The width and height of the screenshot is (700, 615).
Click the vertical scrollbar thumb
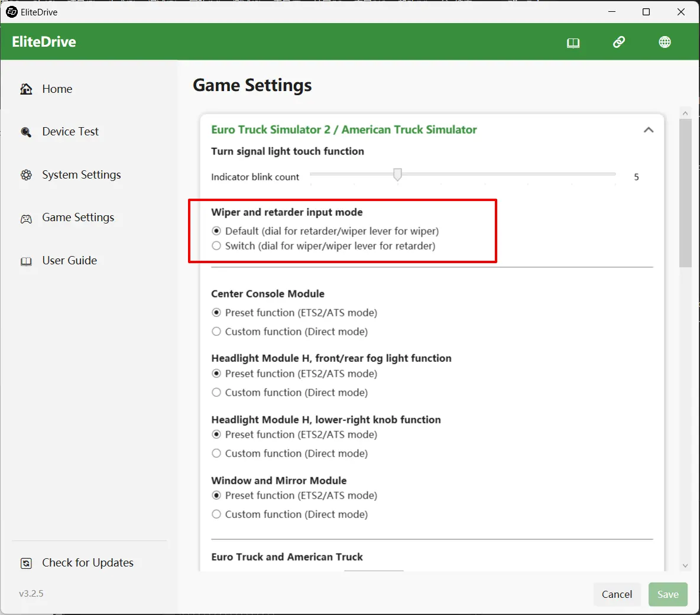coord(685,193)
